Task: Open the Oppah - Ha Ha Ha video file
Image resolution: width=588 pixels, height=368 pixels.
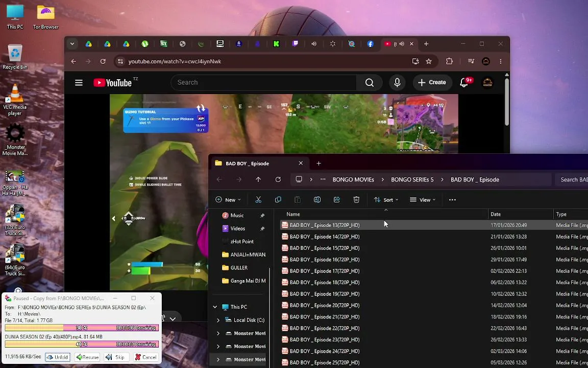Action: (15, 183)
